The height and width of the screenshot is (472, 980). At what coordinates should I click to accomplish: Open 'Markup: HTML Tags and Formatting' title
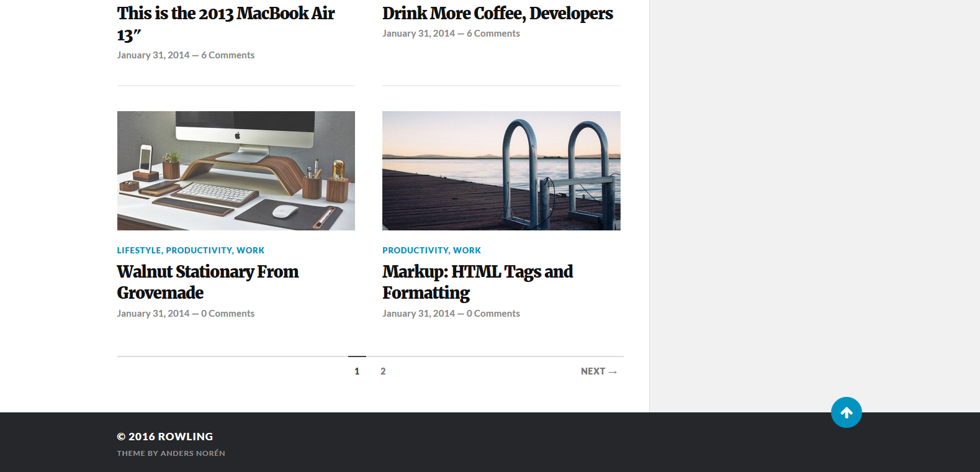coord(477,282)
